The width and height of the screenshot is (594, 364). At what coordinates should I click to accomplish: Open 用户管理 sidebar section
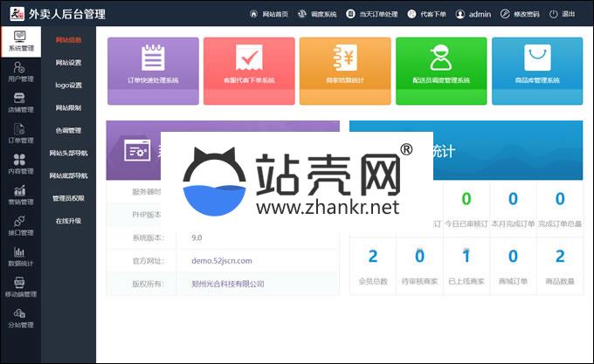[20, 72]
